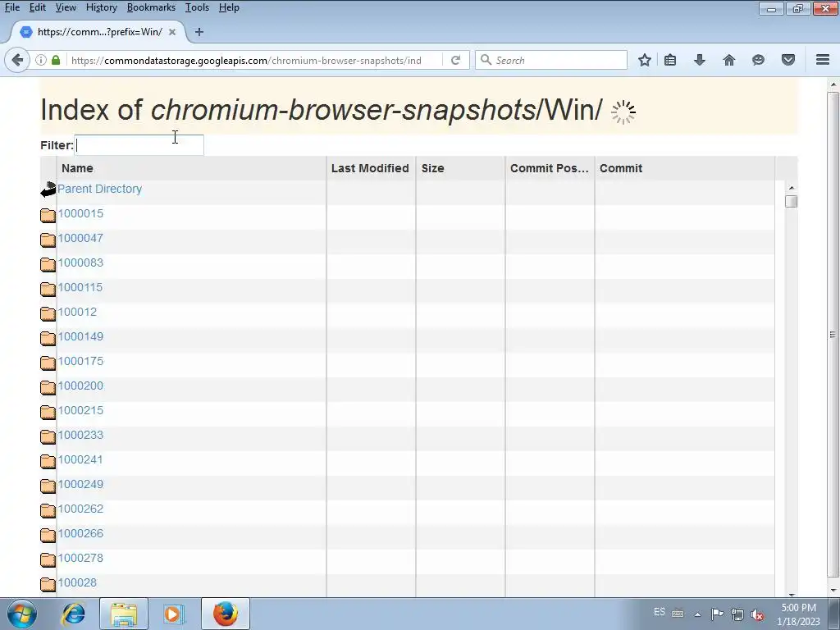The height and width of the screenshot is (630, 840).
Task: Open folder 1000215
Action: coord(80,410)
